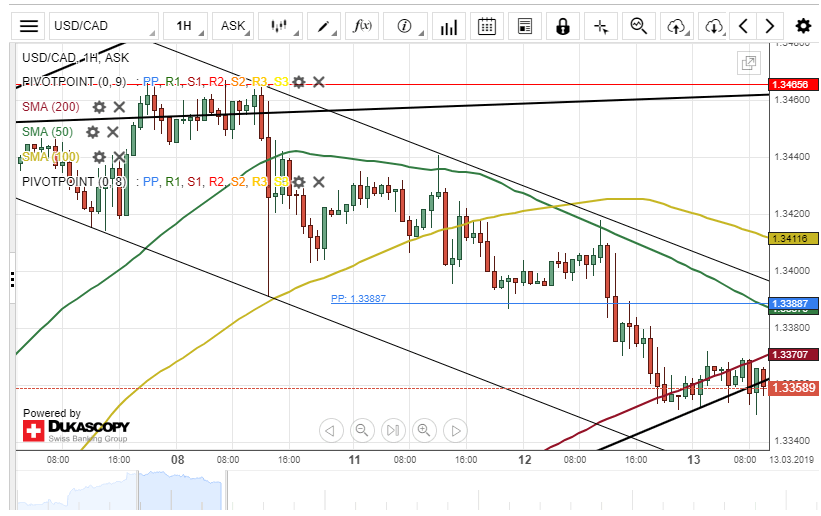Step chart left with bottom arrow
The image size is (821, 516).
point(331,431)
